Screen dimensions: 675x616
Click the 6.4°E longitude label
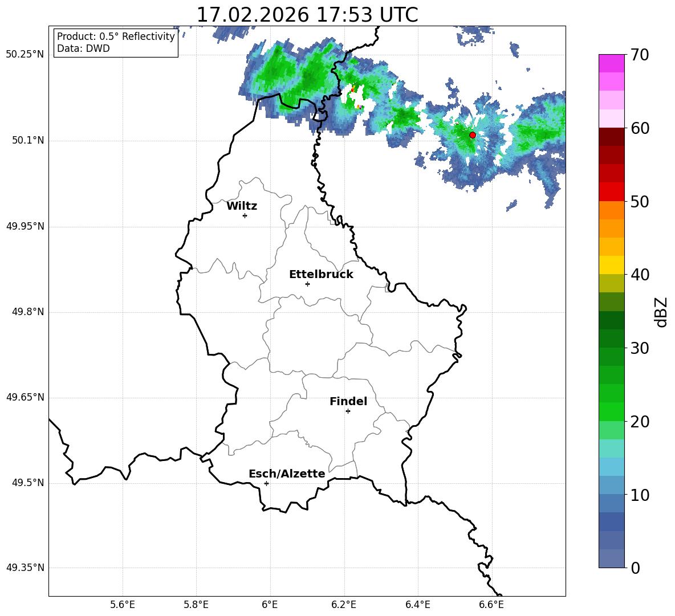click(x=417, y=605)
